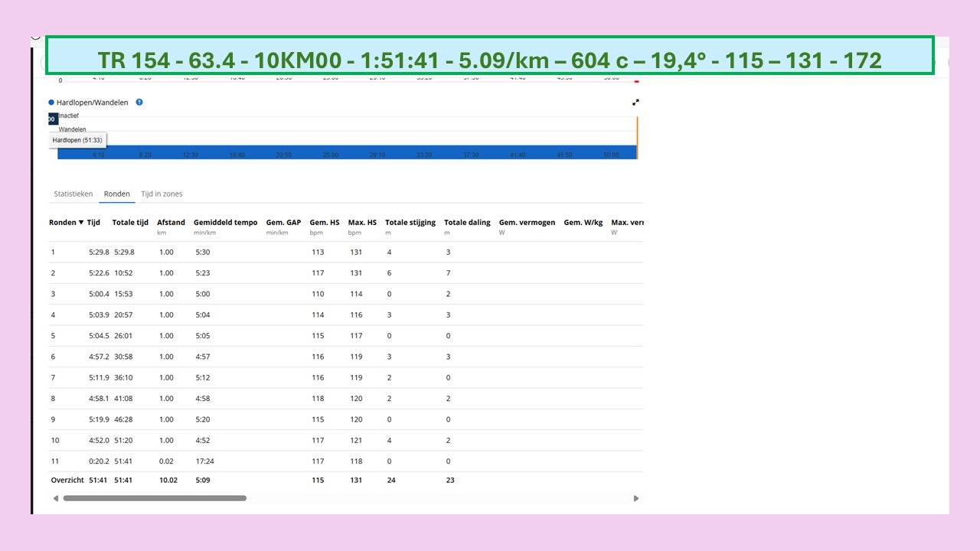Click lap time 5:19.9
The width and height of the screenshot is (980, 551).
click(x=99, y=419)
